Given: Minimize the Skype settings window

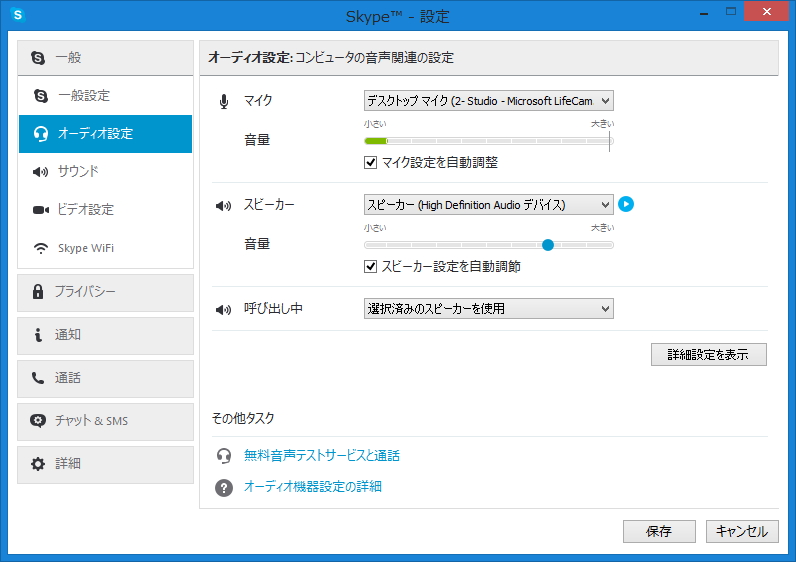Looking at the screenshot, I should (704, 13).
